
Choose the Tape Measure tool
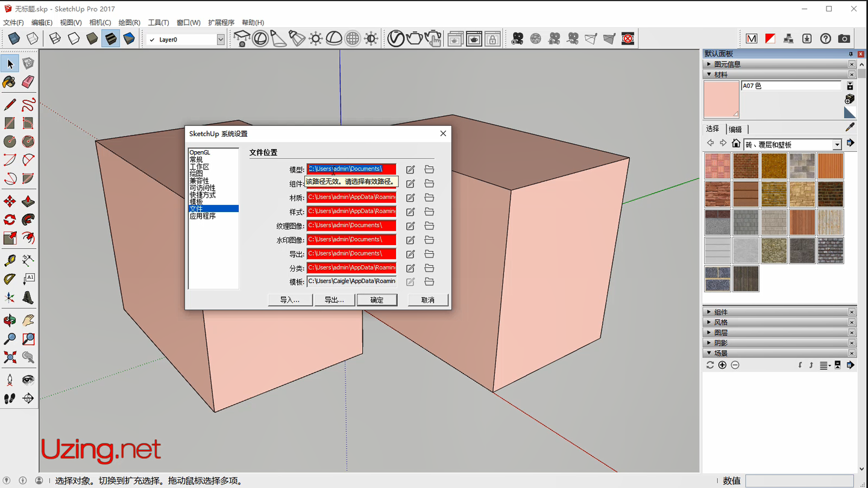pyautogui.click(x=10, y=261)
